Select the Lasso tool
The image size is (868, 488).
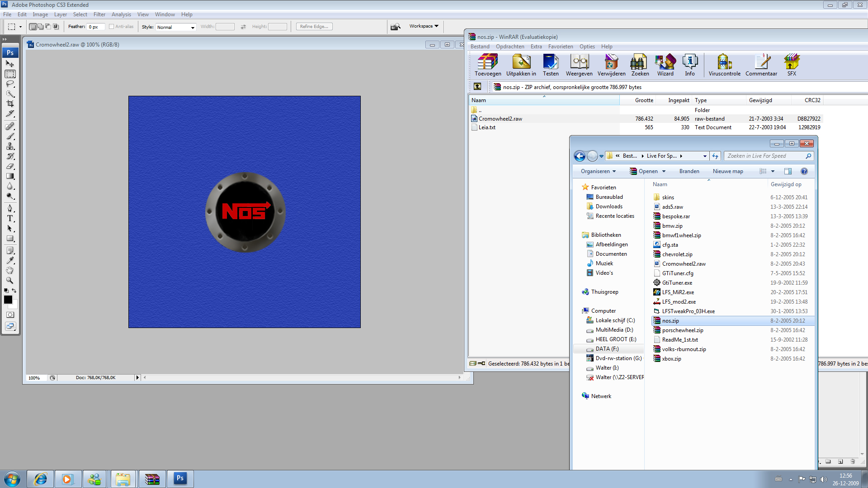10,84
